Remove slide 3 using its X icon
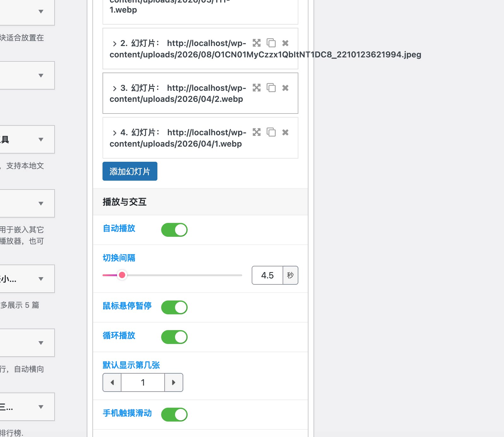Viewport: 504px width, 437px height. point(285,88)
